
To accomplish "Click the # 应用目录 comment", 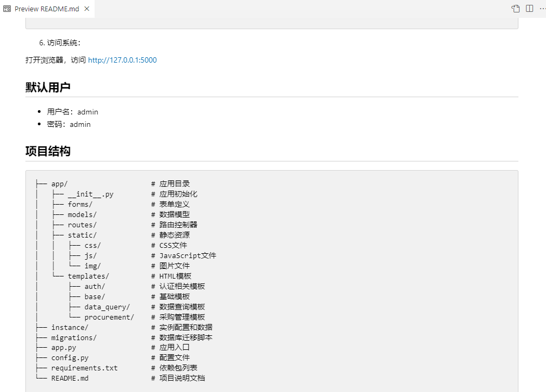I will pos(171,184).
